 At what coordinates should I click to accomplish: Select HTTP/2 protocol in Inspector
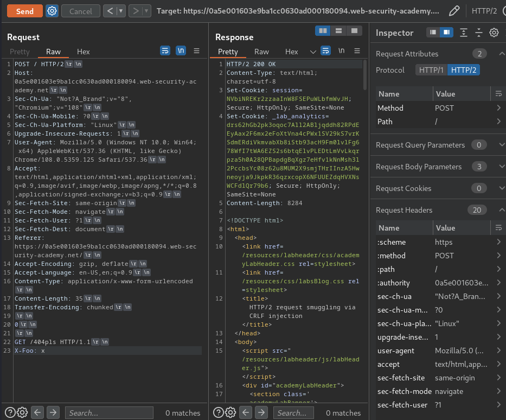pos(463,70)
